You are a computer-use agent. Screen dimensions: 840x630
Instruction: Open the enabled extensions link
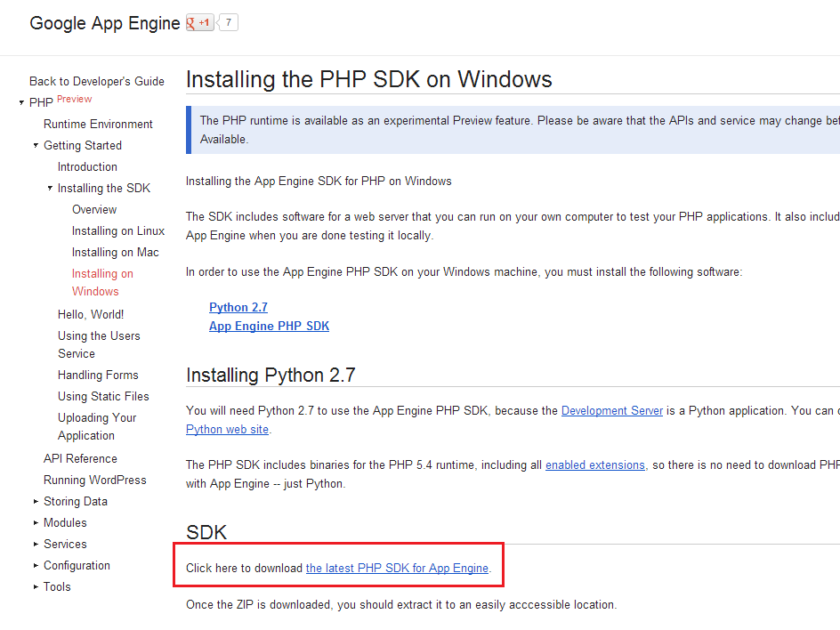(x=595, y=465)
